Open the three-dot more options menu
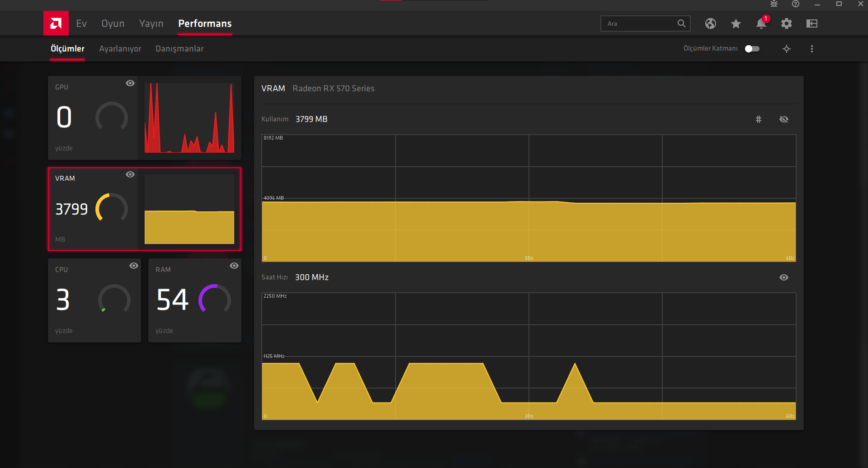Image resolution: width=868 pixels, height=468 pixels. tap(812, 49)
